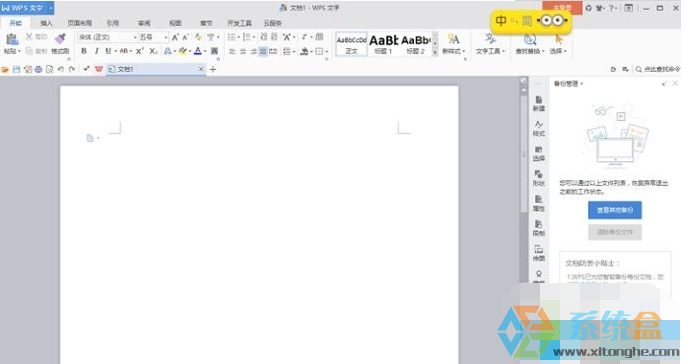Open the Shapes item in side panel
Viewport: 690px width, 364px height.
[x=539, y=178]
